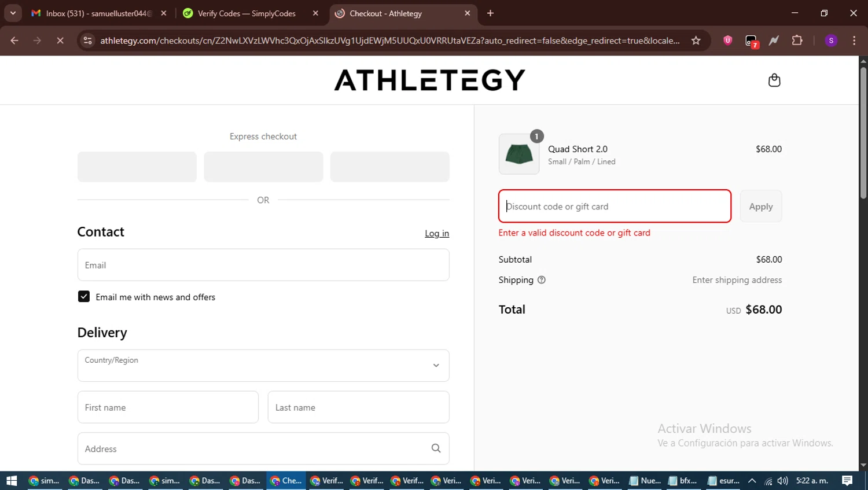Image resolution: width=868 pixels, height=490 pixels.
Task: Click the Last name field
Action: 358,407
